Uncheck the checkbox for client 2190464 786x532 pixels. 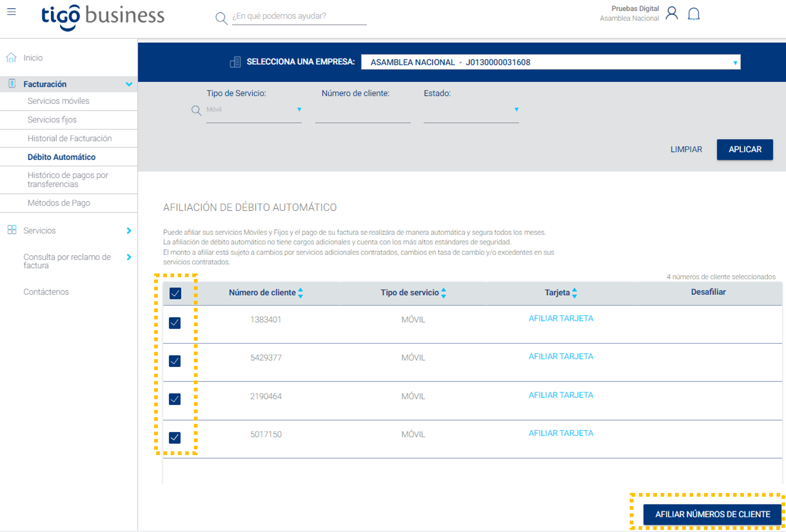coord(175,399)
